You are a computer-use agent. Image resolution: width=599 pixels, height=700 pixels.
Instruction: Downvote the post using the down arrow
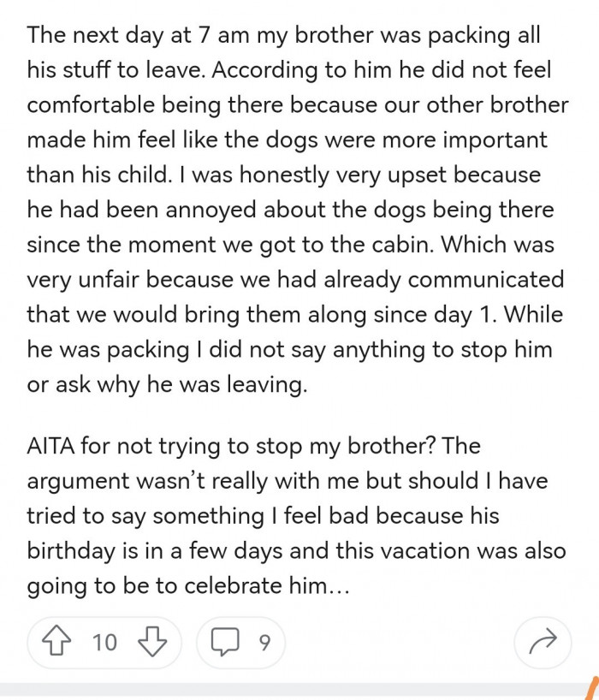pyautogui.click(x=152, y=643)
